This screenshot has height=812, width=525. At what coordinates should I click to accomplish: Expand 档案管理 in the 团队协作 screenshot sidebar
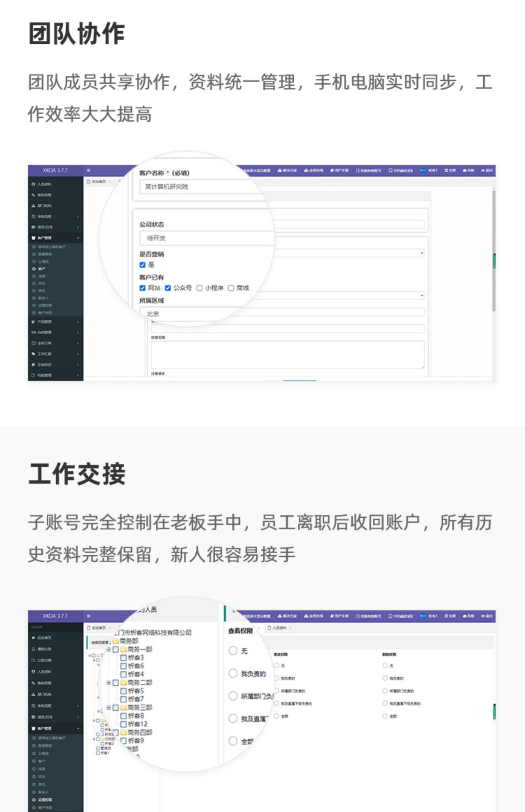pyautogui.click(x=55, y=375)
